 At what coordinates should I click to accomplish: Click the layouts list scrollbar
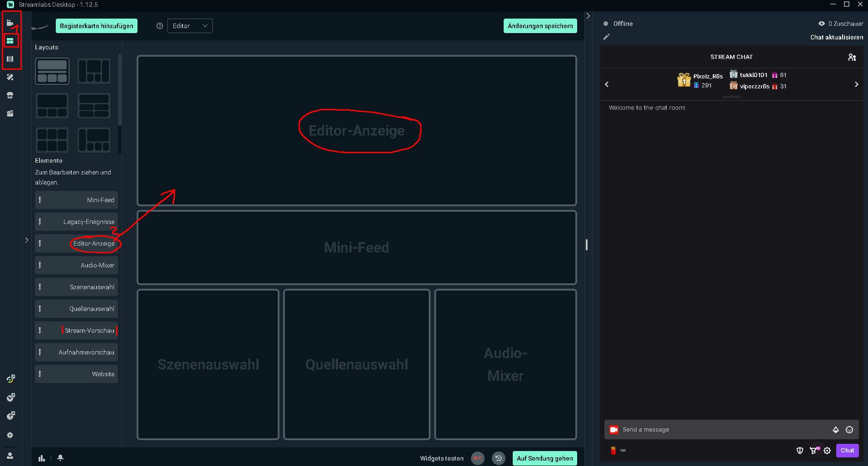pyautogui.click(x=120, y=90)
